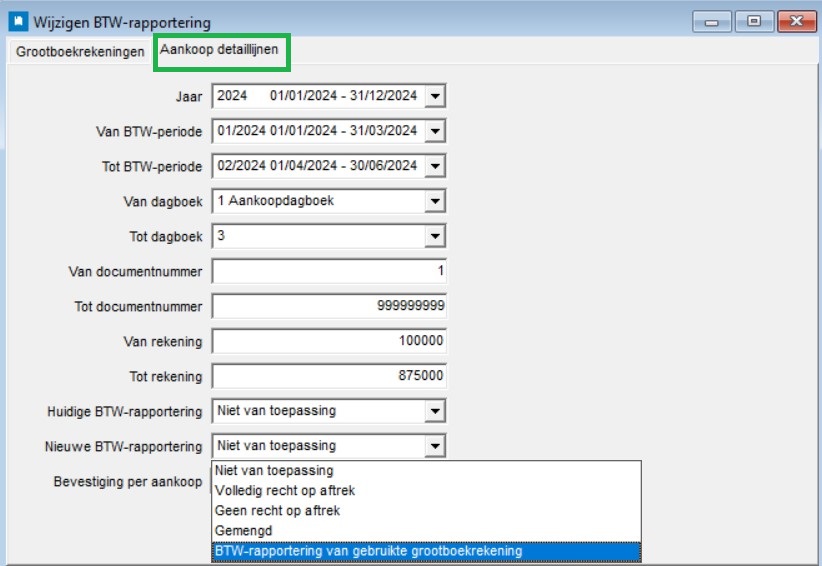Screen dimensions: 822x566
Task: Choose 'Volledig recht op aftrek' option
Action: pyautogui.click(x=426, y=491)
